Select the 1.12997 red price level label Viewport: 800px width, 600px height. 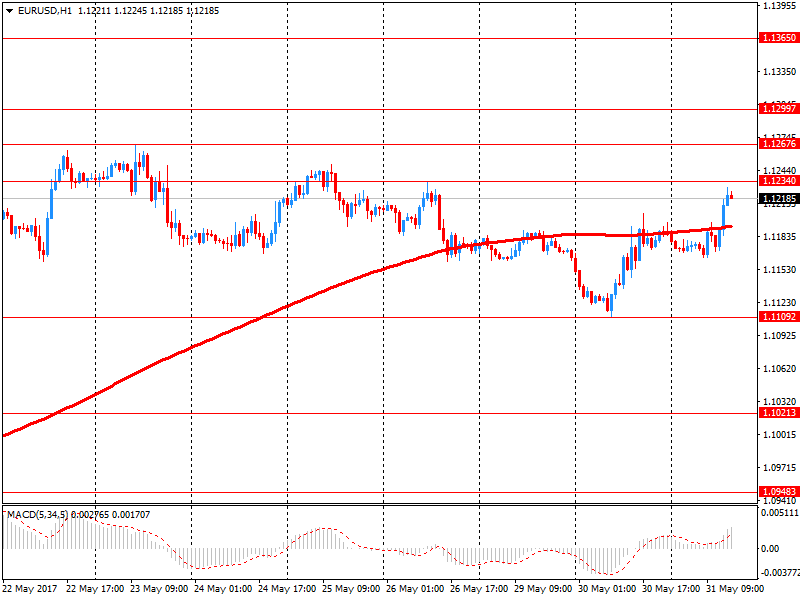779,109
